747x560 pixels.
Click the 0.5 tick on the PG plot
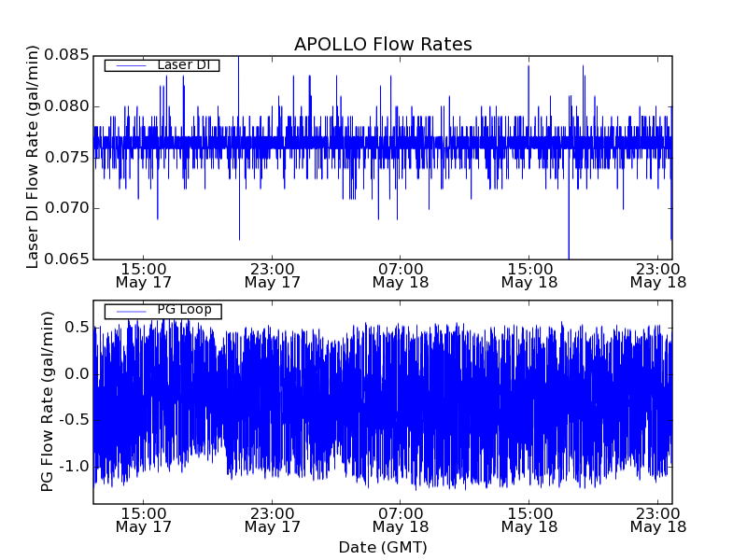[x=77, y=327]
